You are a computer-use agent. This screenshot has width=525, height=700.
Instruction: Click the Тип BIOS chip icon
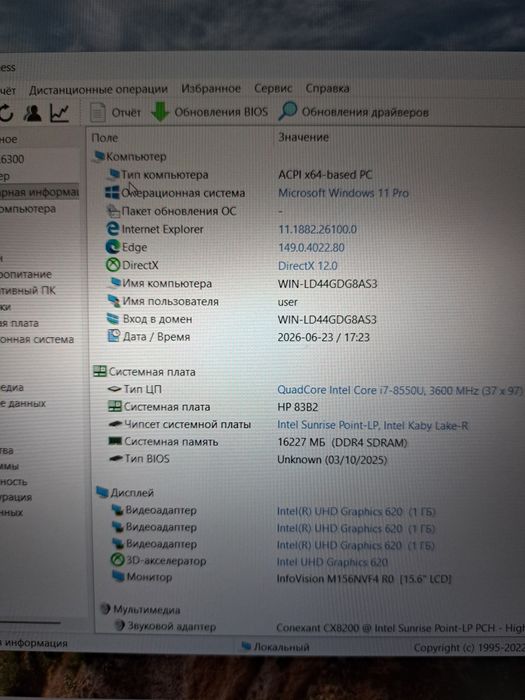point(116,458)
